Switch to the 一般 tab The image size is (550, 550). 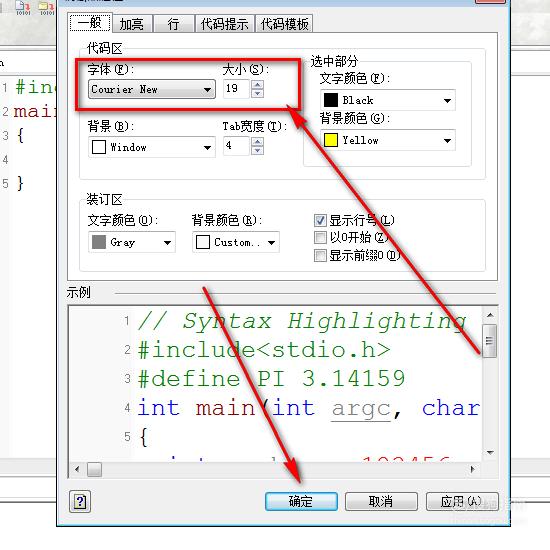[x=90, y=23]
